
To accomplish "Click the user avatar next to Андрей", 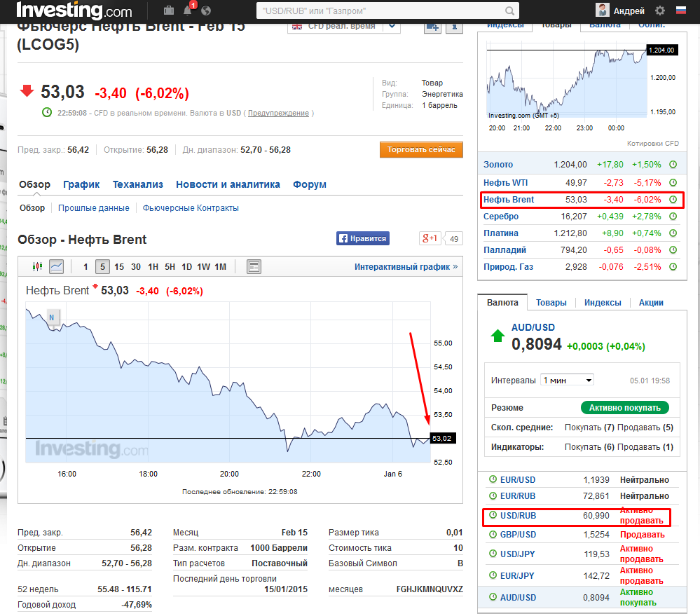I will (603, 10).
